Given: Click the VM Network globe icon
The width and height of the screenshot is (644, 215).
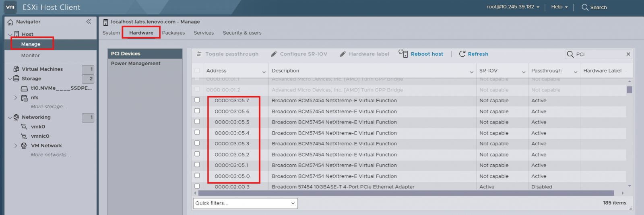Looking at the screenshot, I should point(24,146).
